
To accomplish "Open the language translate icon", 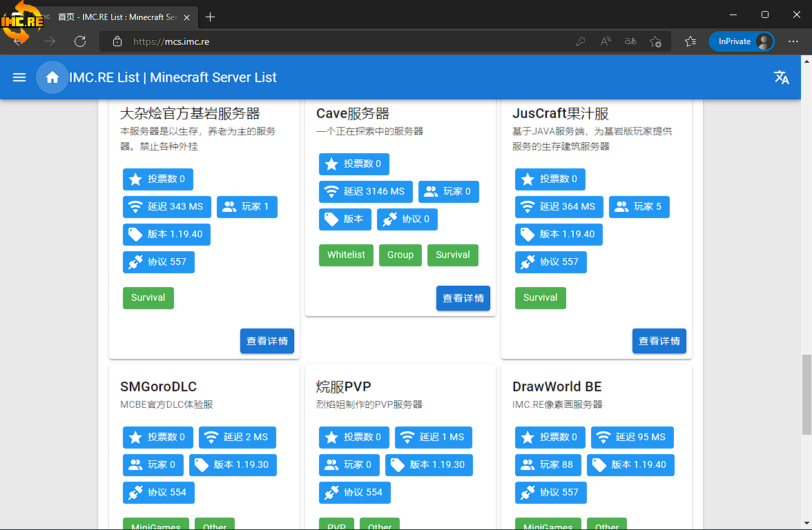I will coord(782,77).
